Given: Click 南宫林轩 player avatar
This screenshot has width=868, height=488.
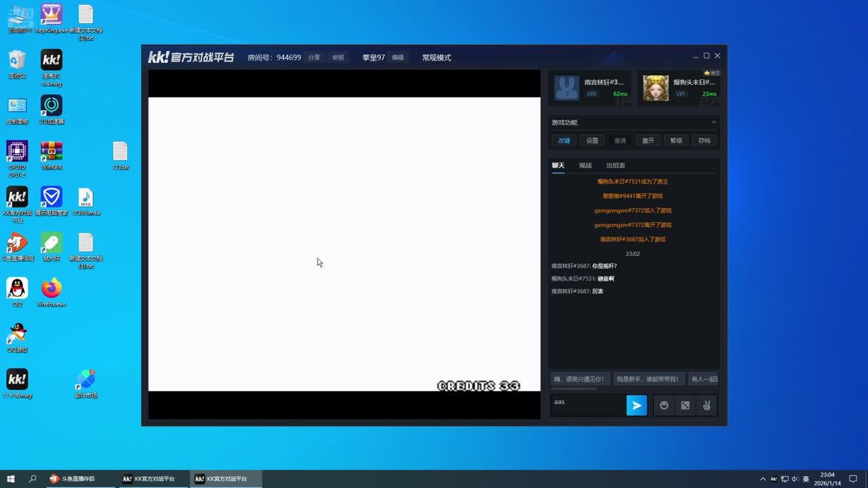Looking at the screenshot, I should 567,88.
